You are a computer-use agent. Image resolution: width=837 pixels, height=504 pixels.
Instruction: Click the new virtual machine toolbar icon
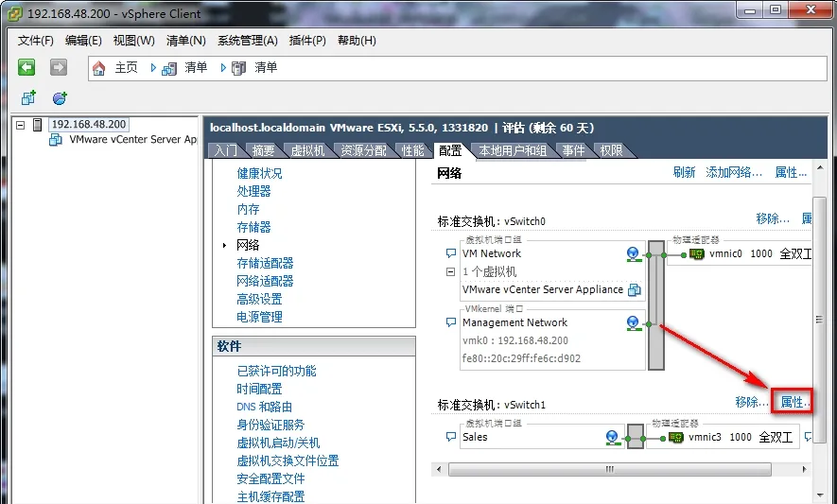click(x=28, y=97)
